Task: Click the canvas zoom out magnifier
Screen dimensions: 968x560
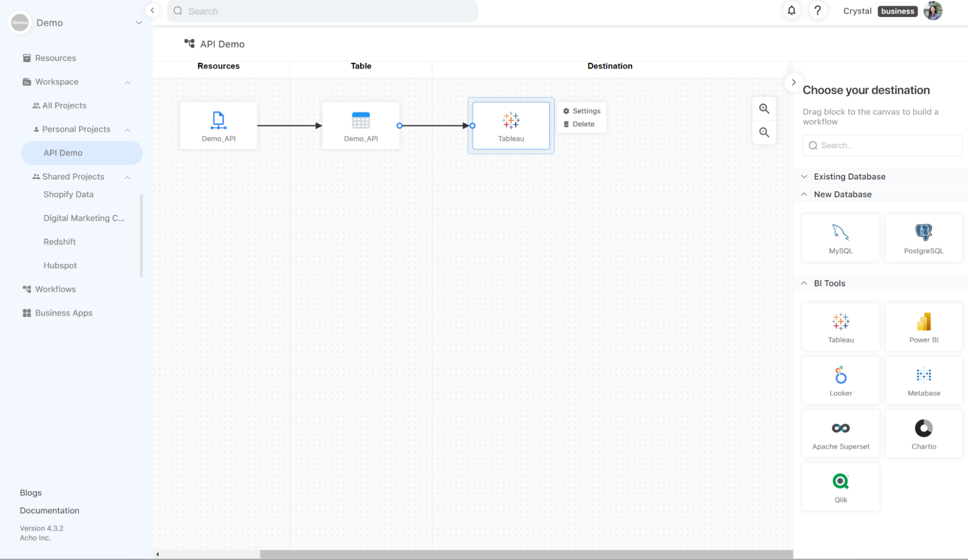Action: (764, 133)
